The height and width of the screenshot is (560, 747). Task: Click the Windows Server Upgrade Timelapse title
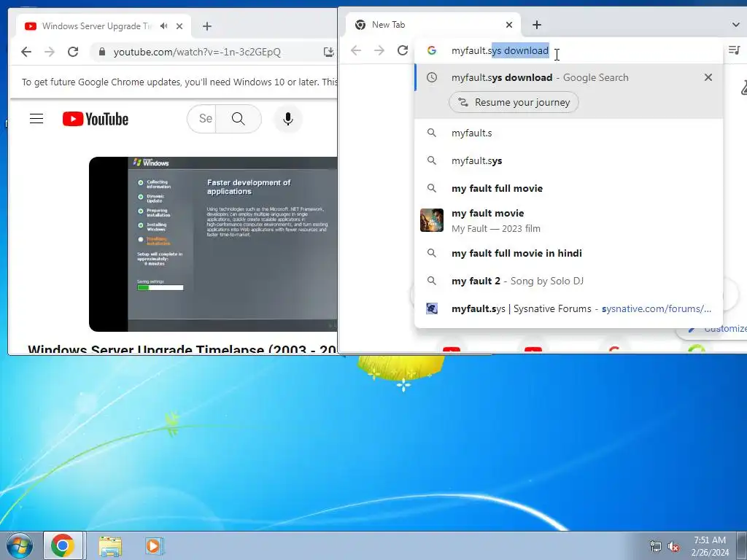(182, 349)
